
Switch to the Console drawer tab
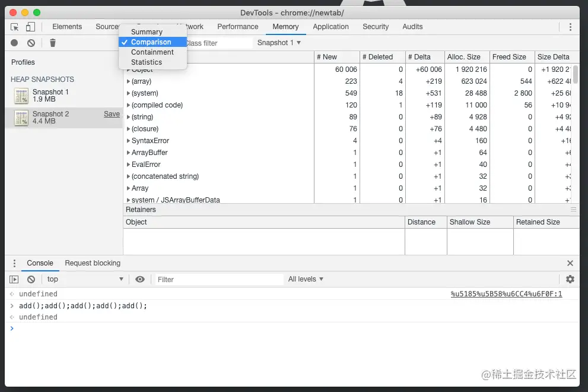click(x=40, y=263)
